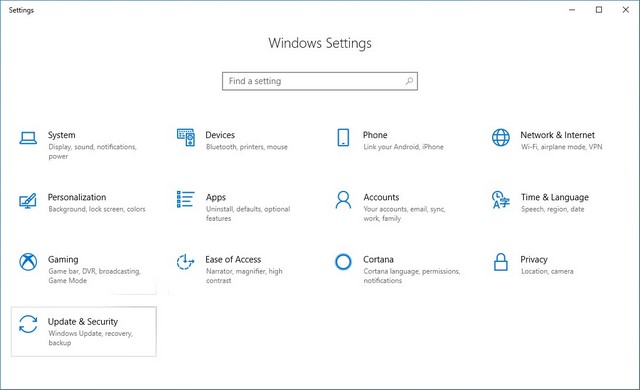This screenshot has height=390, width=640.
Task: Click the Phone icon
Action: point(343,137)
